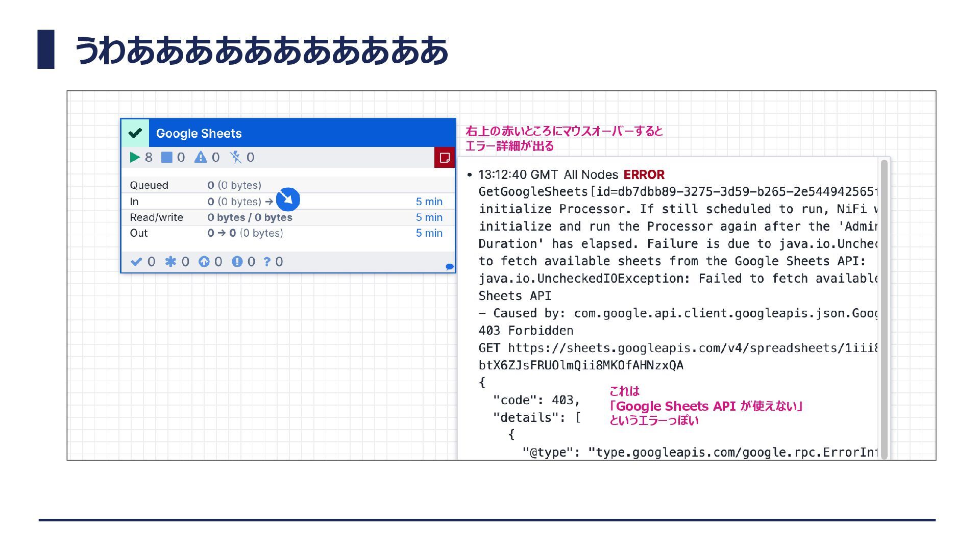This screenshot has width=980, height=551.
Task: Click the comments bubble icon on process group
Action: point(450,266)
